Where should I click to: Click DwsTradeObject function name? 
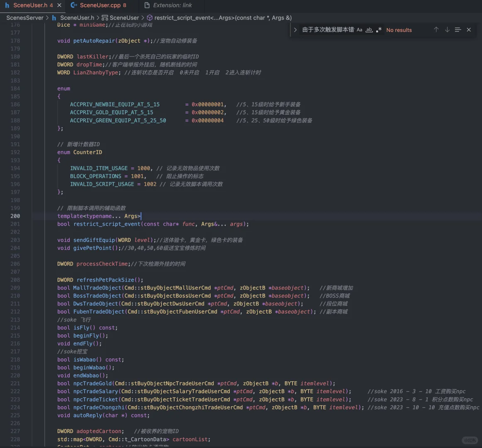click(x=95, y=304)
